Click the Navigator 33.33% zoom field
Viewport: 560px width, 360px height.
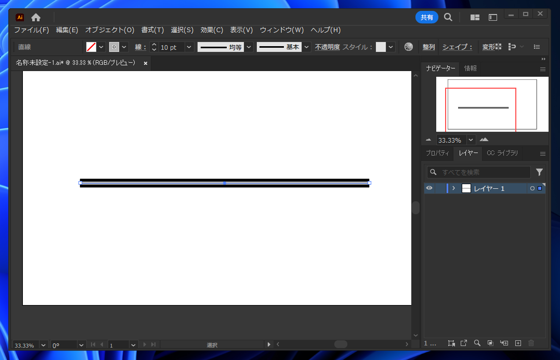click(x=451, y=140)
